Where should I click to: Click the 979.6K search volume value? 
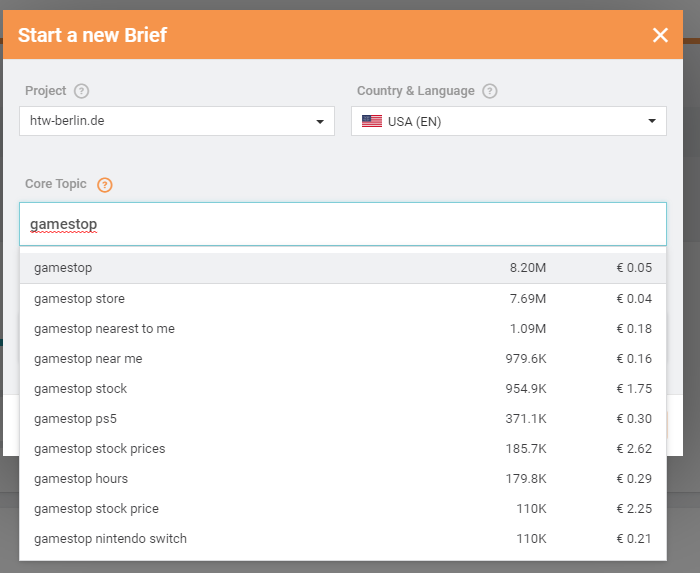click(526, 359)
